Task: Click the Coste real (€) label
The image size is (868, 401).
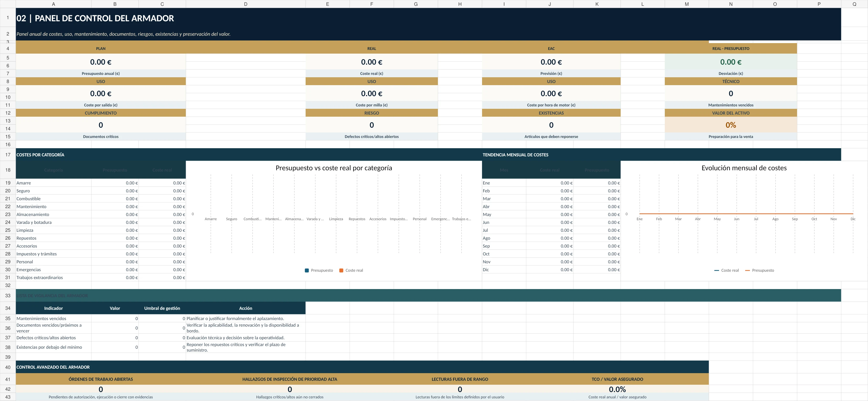Action: coord(372,74)
